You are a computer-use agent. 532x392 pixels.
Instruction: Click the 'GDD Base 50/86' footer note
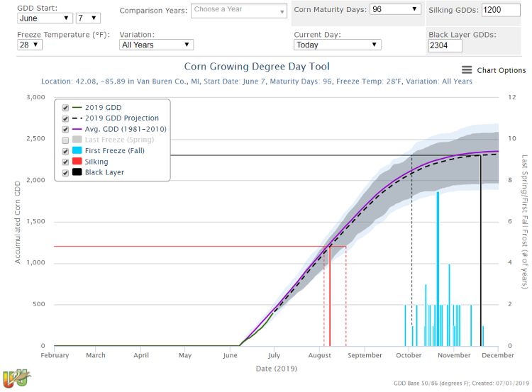[461, 383]
